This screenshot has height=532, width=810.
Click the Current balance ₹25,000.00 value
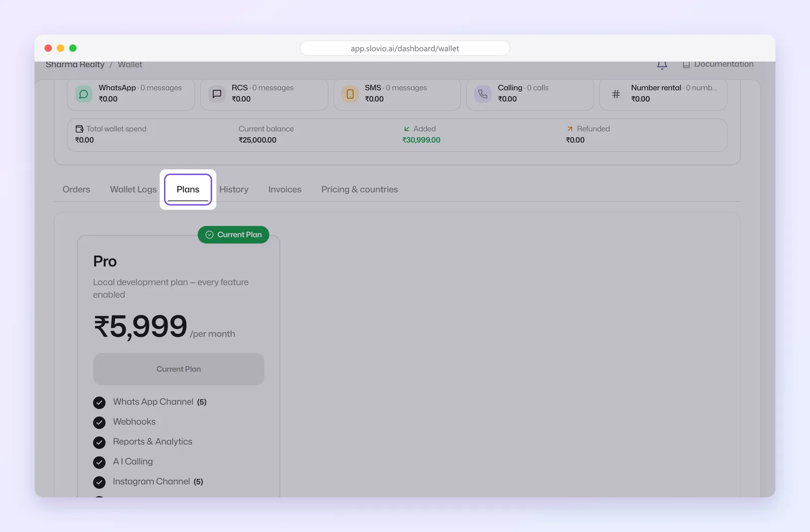coord(258,140)
